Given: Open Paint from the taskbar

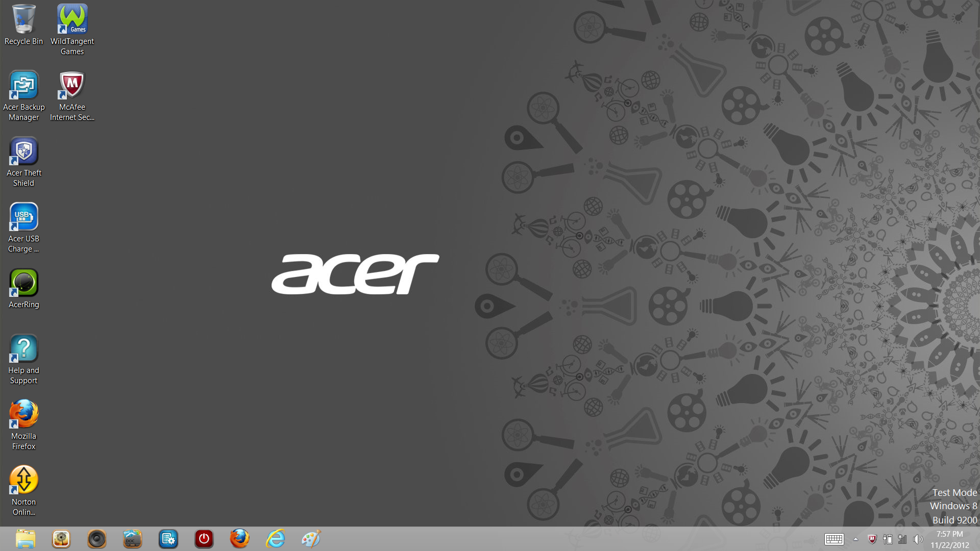Looking at the screenshot, I should tap(311, 539).
